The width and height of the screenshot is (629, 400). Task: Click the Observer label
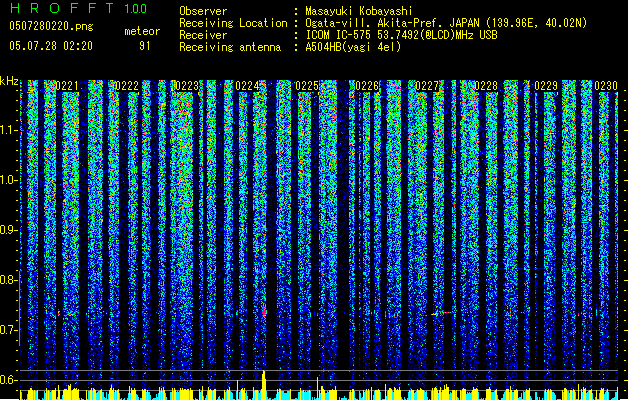pos(203,11)
